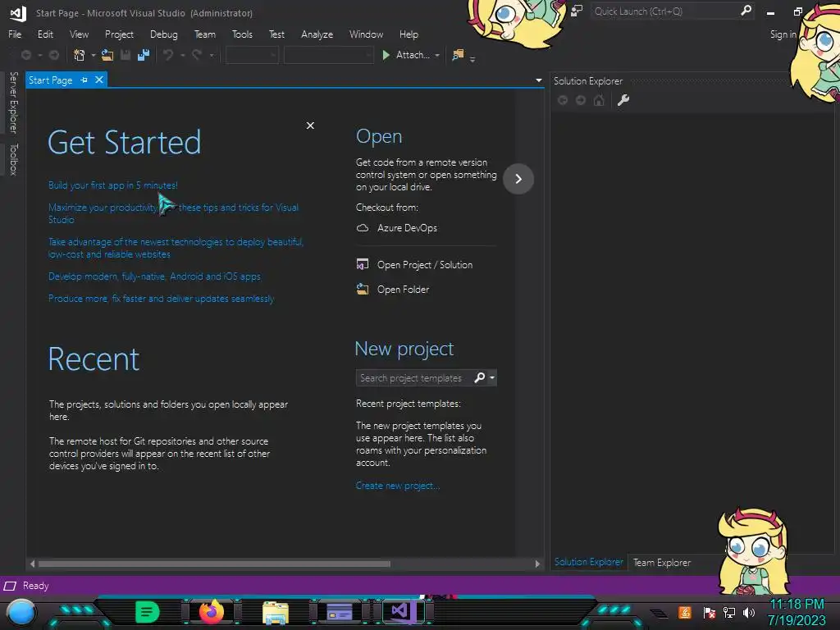
Task: Click the network tray icon
Action: tap(729, 612)
